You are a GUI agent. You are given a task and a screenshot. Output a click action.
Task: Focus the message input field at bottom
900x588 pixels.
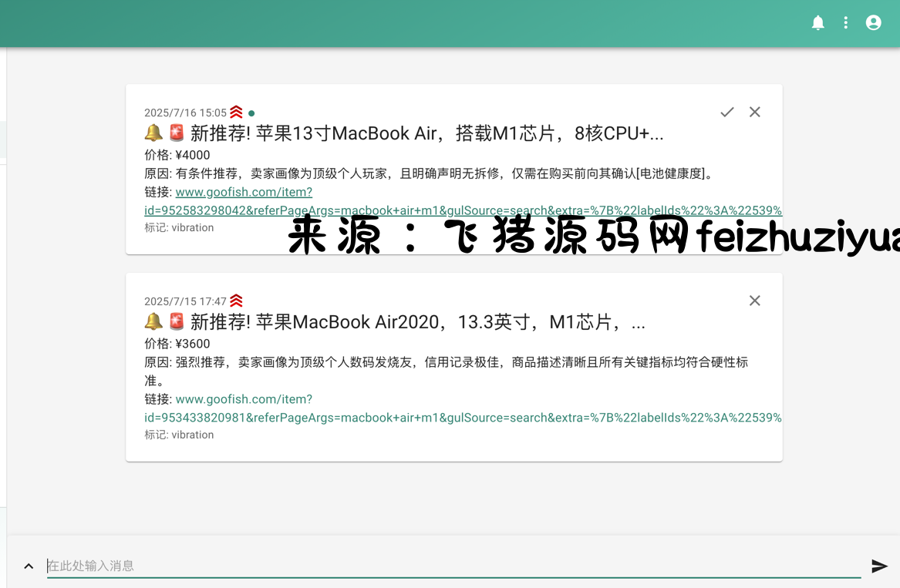453,566
